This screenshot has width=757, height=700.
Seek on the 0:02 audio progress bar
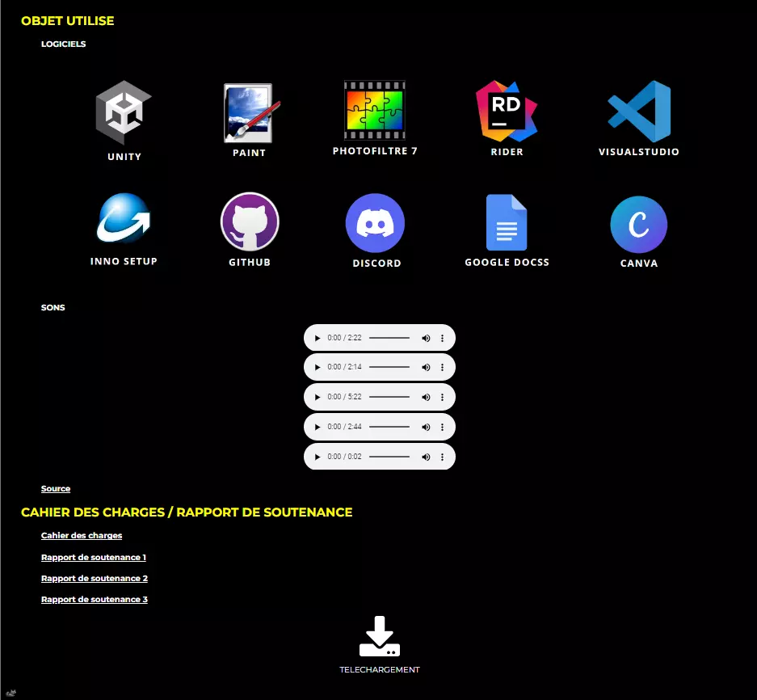coord(389,457)
